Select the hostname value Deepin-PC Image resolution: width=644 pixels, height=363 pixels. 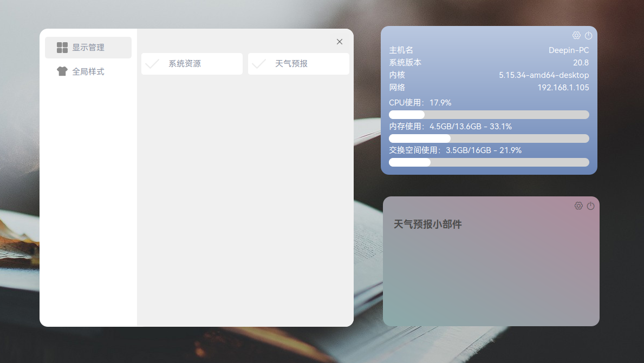coord(569,50)
